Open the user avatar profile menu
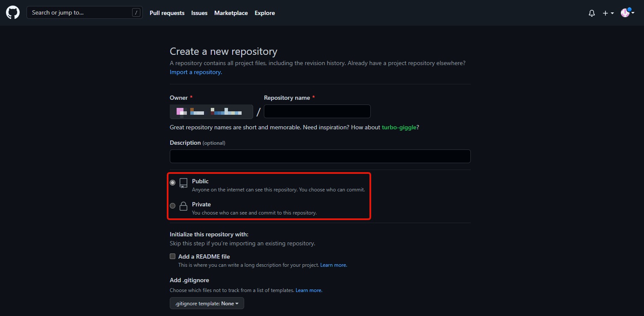Image resolution: width=644 pixels, height=316 pixels. [x=627, y=13]
